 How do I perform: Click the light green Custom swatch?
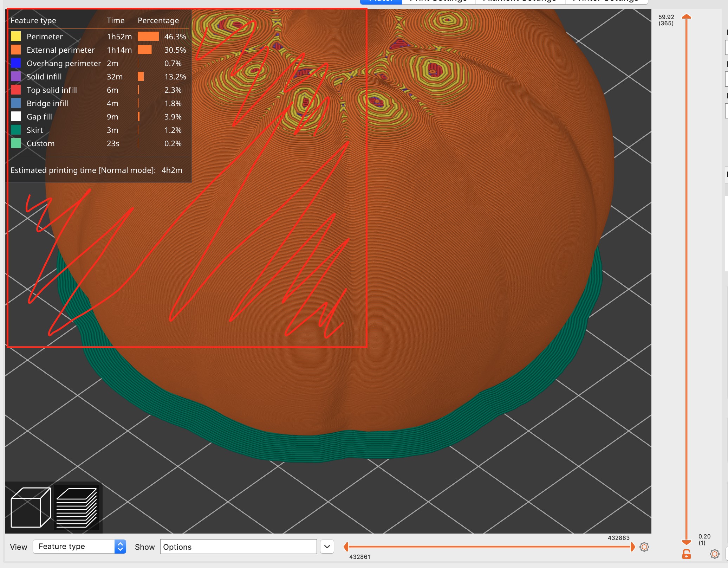pyautogui.click(x=16, y=143)
